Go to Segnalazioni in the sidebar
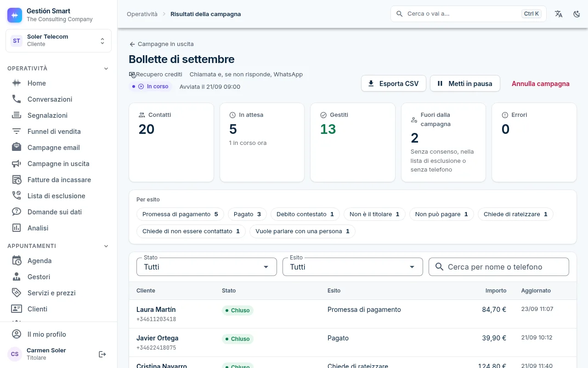 (59, 115)
